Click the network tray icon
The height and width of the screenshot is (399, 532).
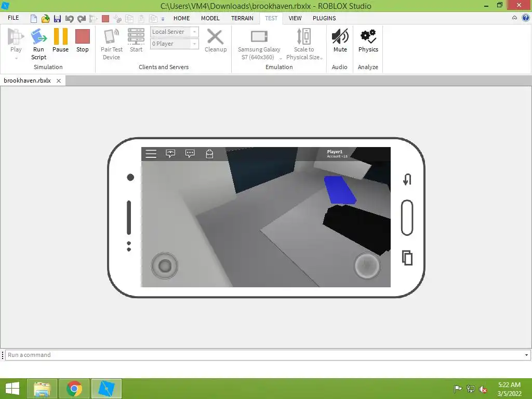(x=471, y=389)
